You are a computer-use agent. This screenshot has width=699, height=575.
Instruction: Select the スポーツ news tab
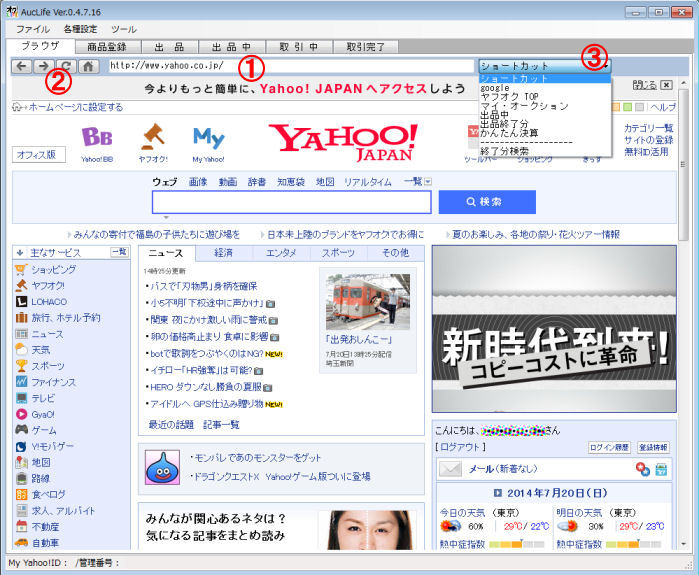[x=338, y=253]
